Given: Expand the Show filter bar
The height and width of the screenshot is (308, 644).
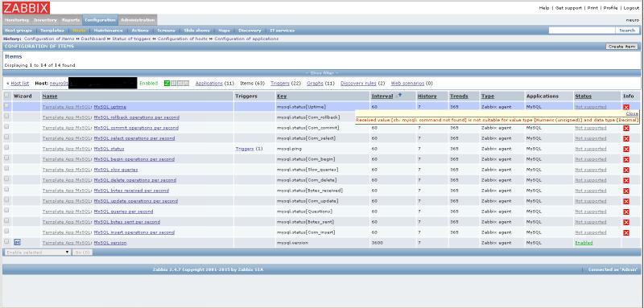Looking at the screenshot, I should click(321, 73).
